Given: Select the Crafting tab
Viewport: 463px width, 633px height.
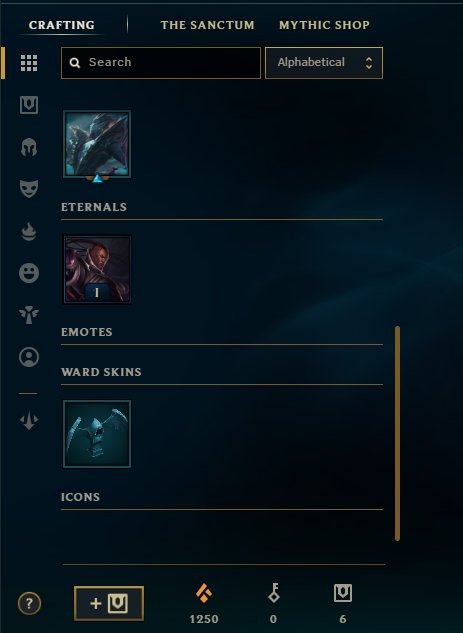Looking at the screenshot, I should tap(62, 25).
